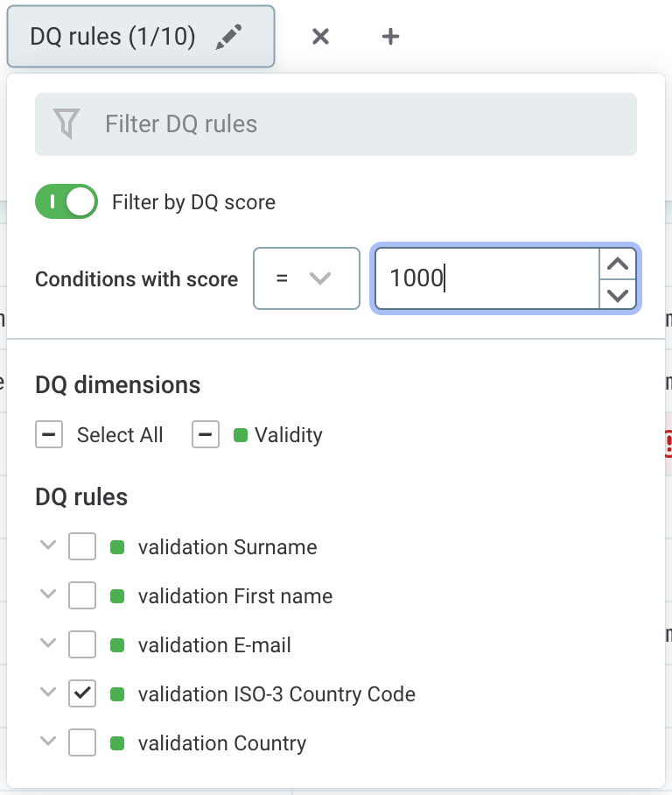Check the Select All checkbox
The image size is (672, 795).
pos(48,434)
